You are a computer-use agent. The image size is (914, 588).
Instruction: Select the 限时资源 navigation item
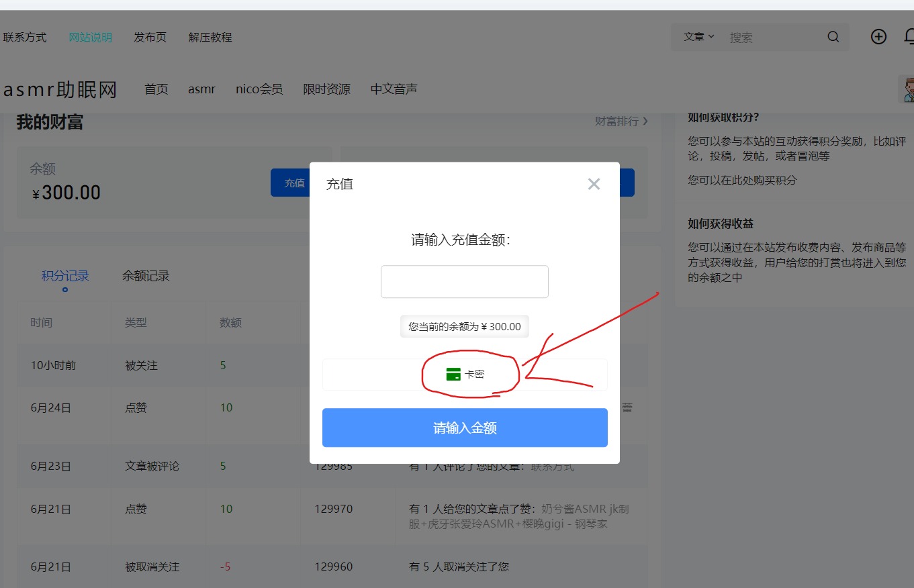tap(326, 89)
